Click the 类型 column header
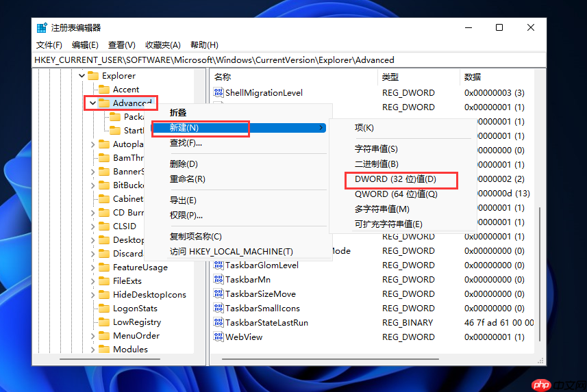Image resolution: width=587 pixels, height=392 pixels. click(419, 77)
